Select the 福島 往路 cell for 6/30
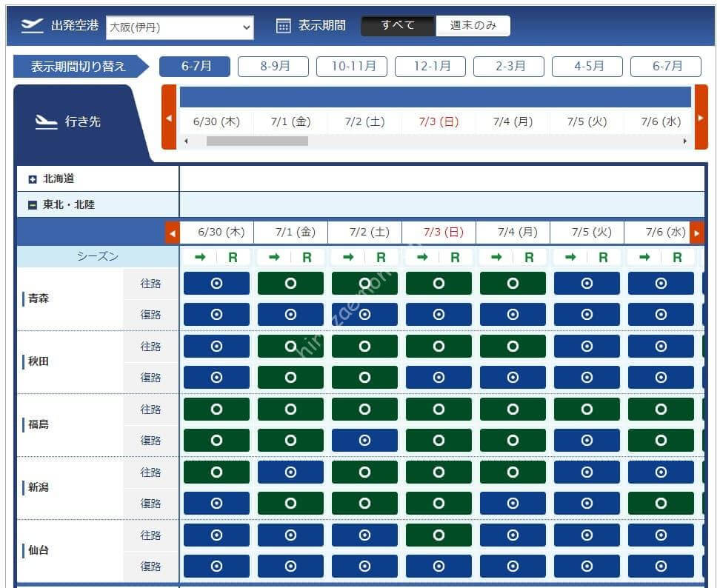The height and width of the screenshot is (588, 720). tap(216, 409)
